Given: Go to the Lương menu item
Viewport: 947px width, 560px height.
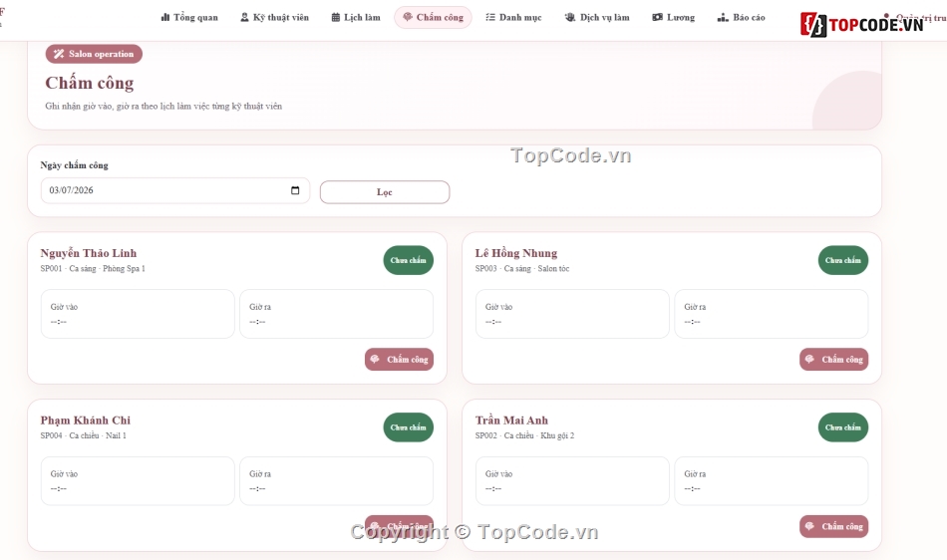Looking at the screenshot, I should point(674,18).
